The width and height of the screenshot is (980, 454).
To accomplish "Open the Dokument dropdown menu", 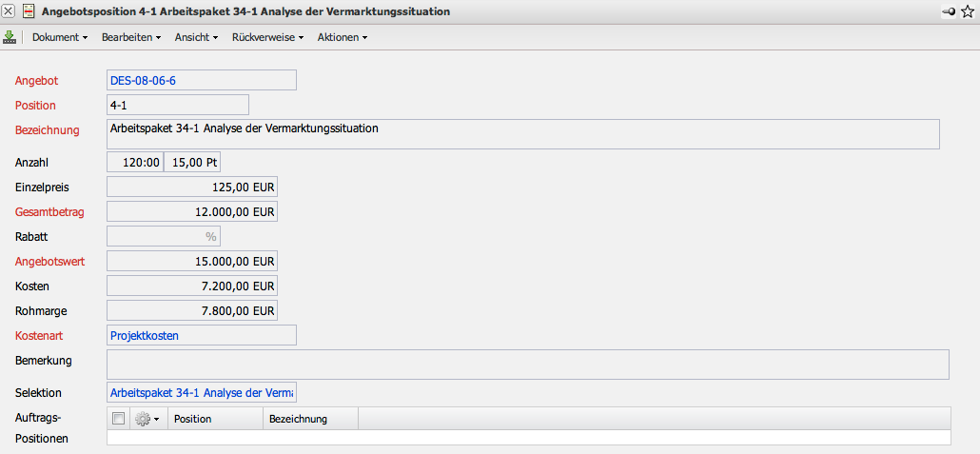I will click(59, 37).
